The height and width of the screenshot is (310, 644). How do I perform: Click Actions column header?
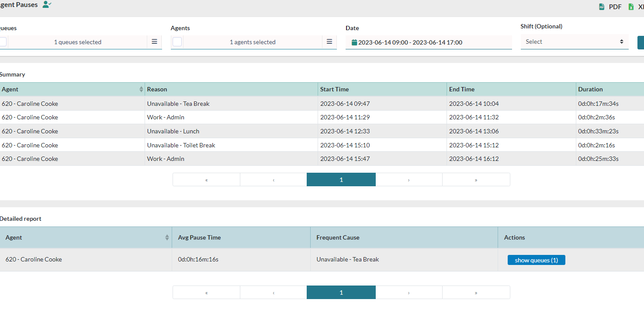(571, 237)
